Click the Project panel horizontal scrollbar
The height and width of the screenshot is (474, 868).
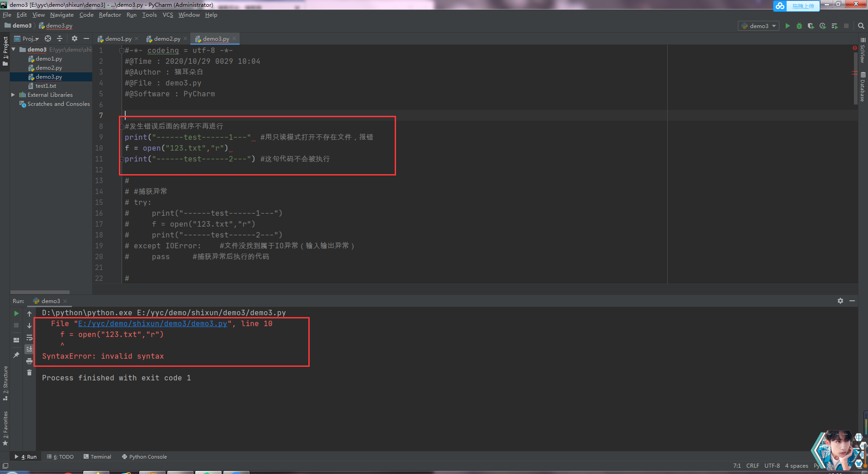pyautogui.click(x=40, y=292)
